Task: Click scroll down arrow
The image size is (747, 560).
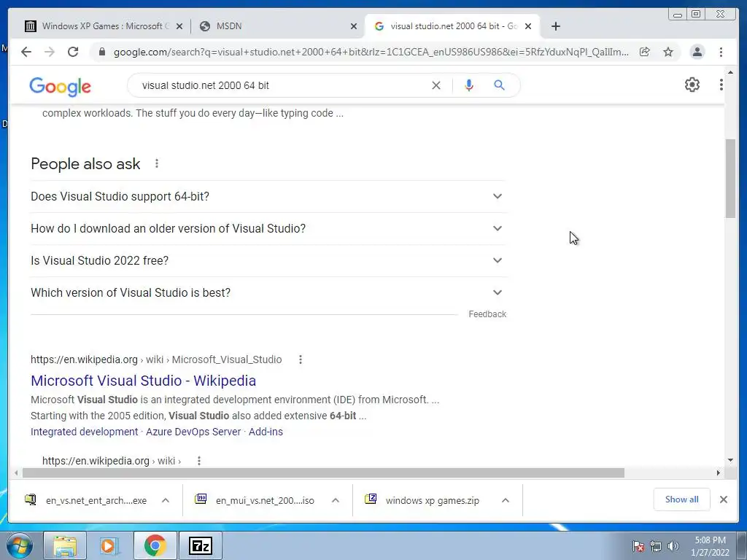Action: [730, 460]
